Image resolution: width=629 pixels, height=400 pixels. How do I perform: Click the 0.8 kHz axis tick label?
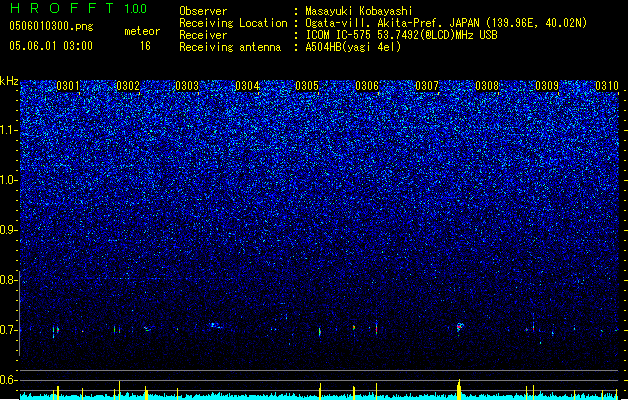tap(9, 280)
